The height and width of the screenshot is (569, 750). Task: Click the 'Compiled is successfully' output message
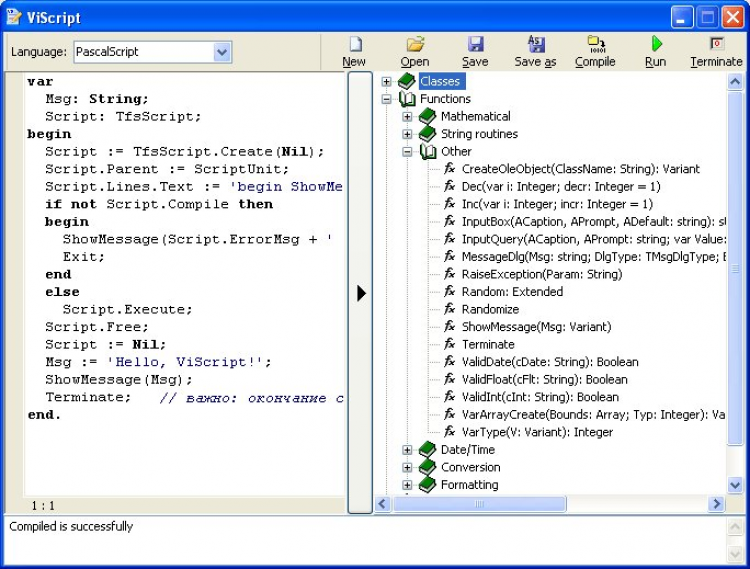pyautogui.click(x=71, y=526)
